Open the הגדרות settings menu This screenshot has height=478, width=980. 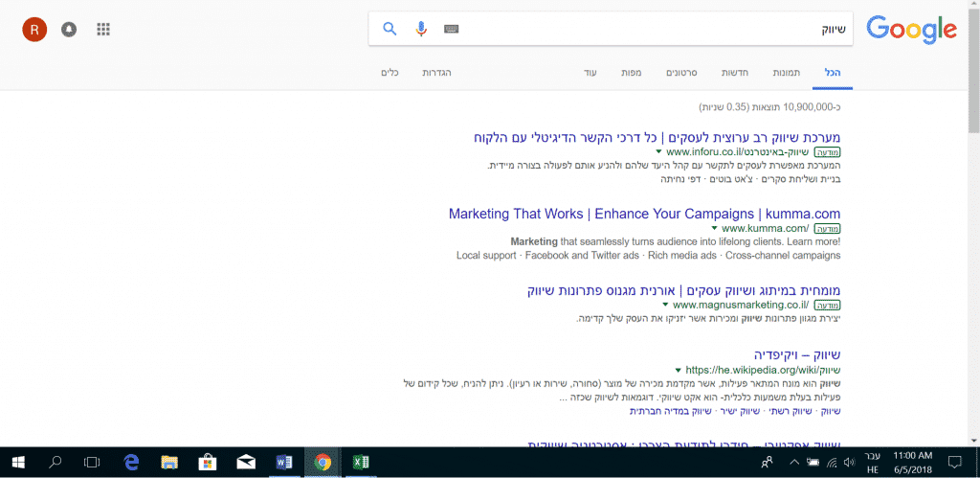point(436,73)
